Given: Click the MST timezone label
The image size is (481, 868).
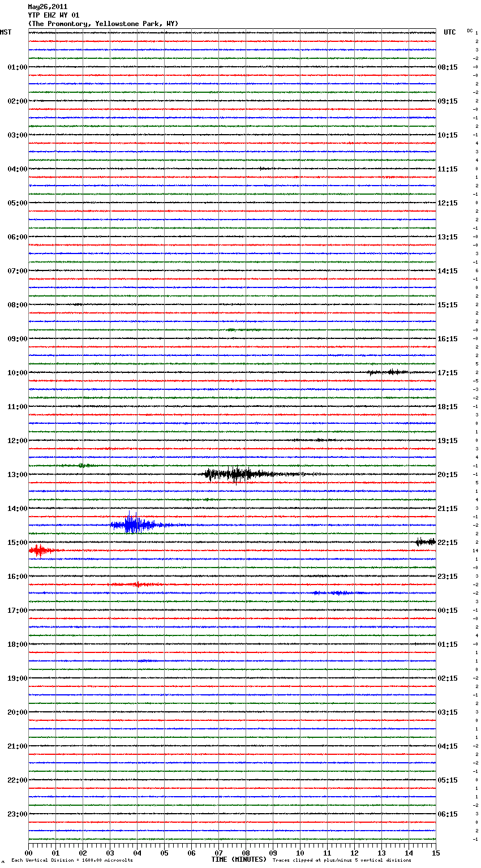Looking at the screenshot, I should tap(6, 32).
